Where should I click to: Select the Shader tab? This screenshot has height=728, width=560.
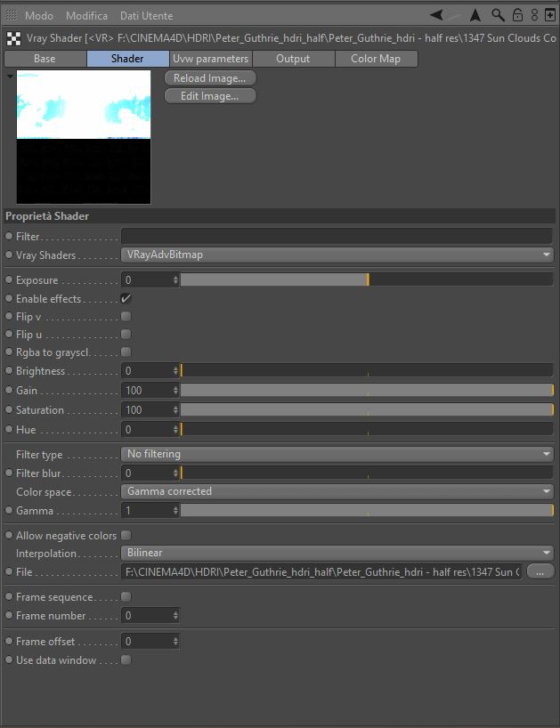[x=127, y=59]
